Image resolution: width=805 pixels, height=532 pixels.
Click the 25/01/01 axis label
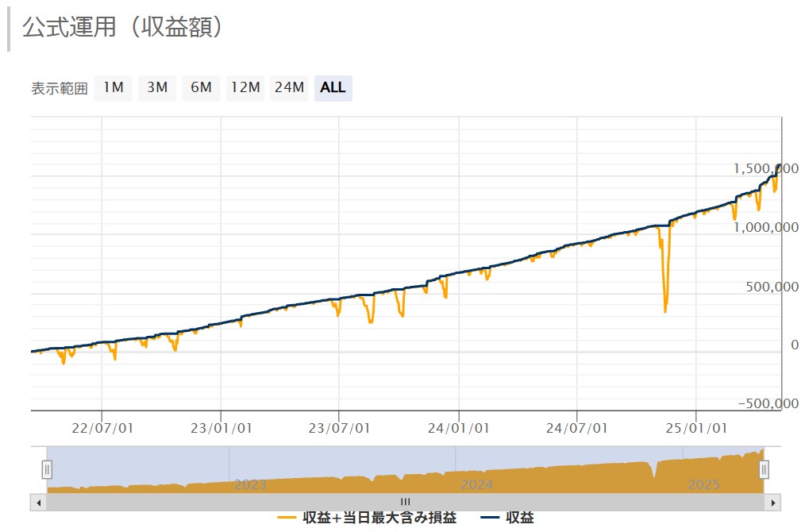696,428
